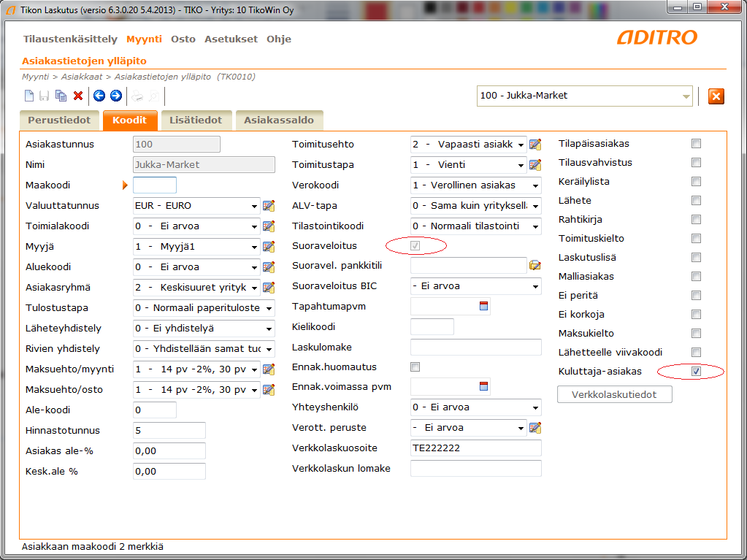The image size is (747, 560).
Task: Open the Tilaustenkäsittely menu
Action: click(x=71, y=39)
